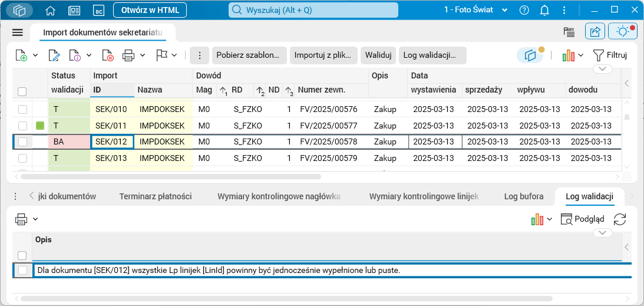
Task: Click the chart icon in top toolbar
Action: pyautogui.click(x=568, y=55)
